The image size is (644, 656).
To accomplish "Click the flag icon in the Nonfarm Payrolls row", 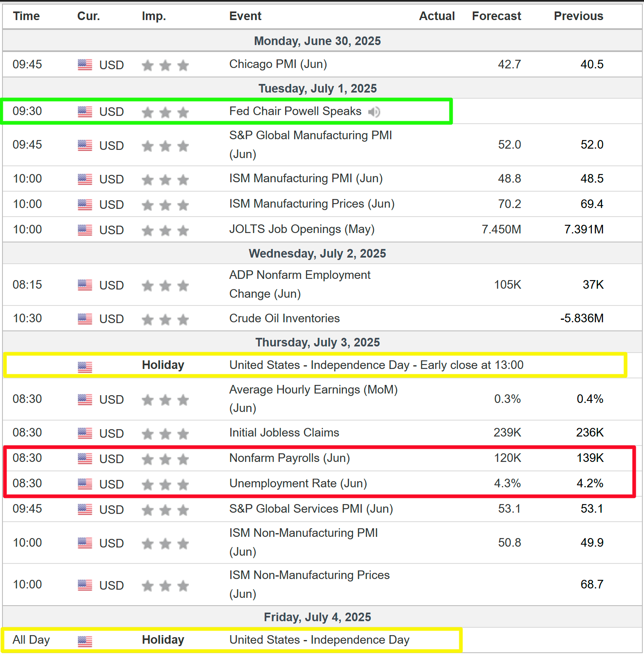I will (x=85, y=459).
